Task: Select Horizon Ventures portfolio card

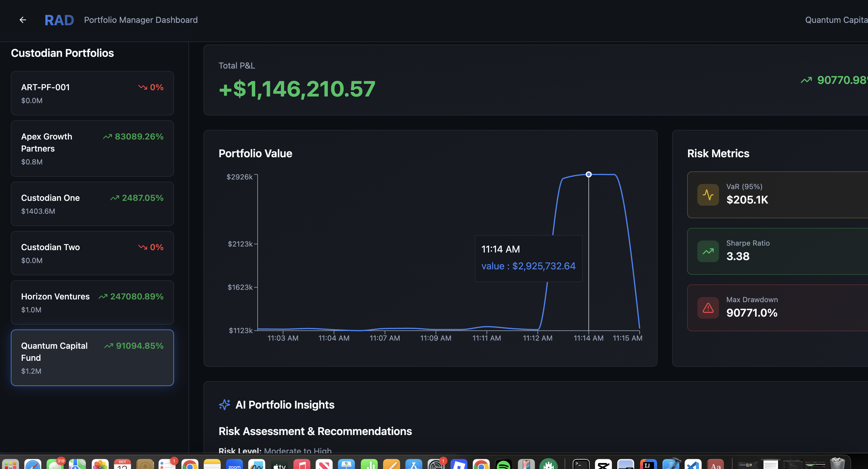Action: 92,302
